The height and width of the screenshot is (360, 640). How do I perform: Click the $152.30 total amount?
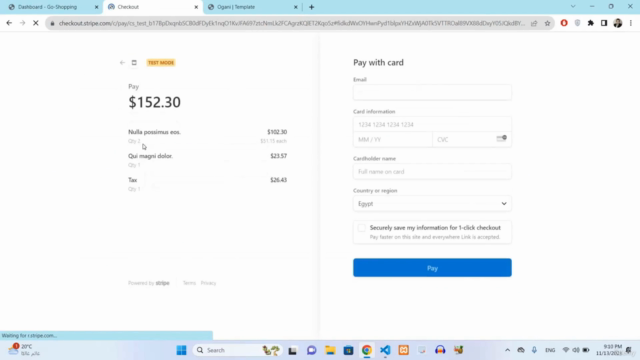point(154,102)
